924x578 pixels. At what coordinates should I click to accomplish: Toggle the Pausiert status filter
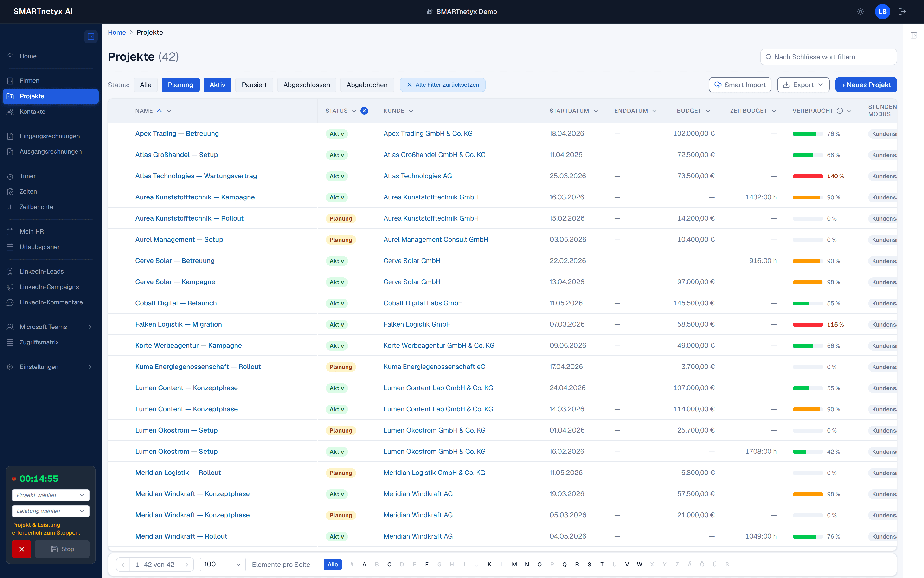click(254, 85)
